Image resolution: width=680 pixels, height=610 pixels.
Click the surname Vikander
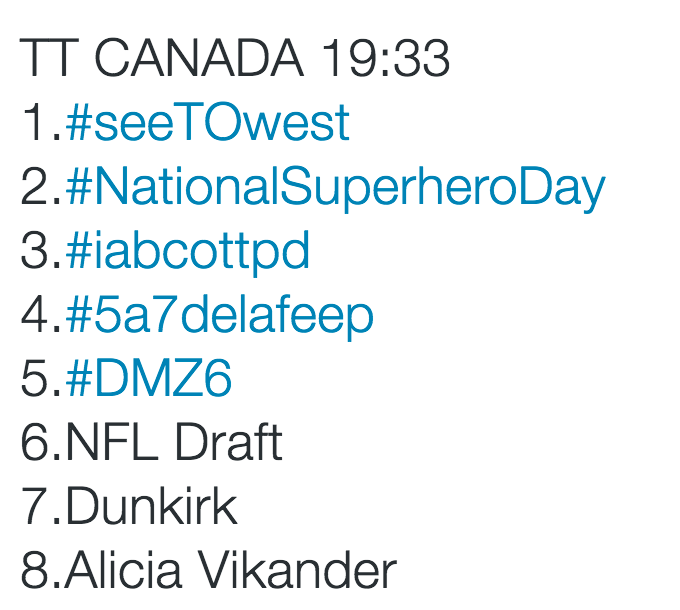pos(299,570)
